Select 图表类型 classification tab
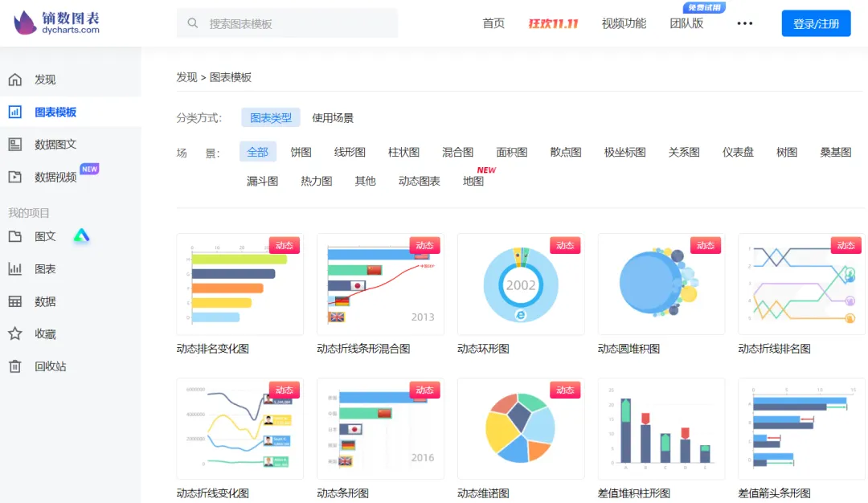The height and width of the screenshot is (503, 868). coord(271,118)
